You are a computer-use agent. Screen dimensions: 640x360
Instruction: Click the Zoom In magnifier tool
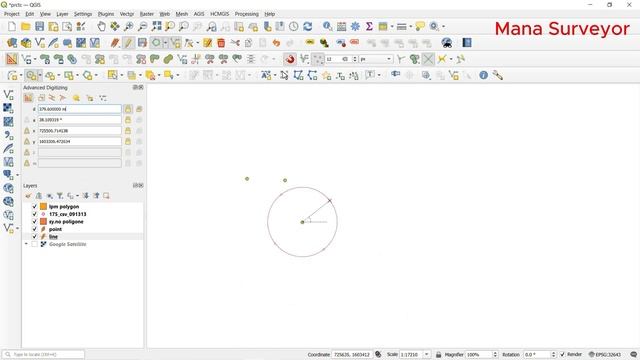click(x=129, y=27)
